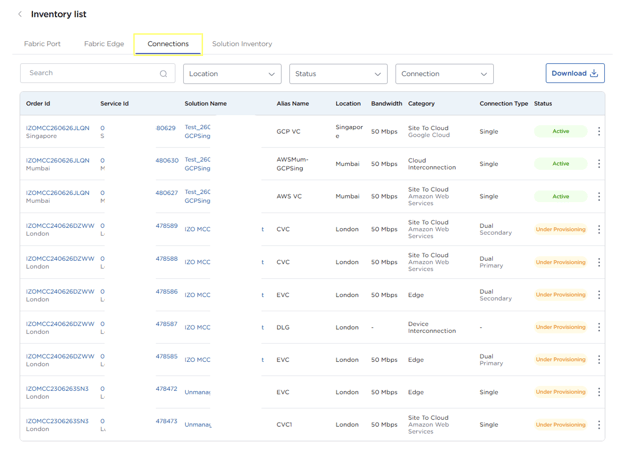Click Site To Cloud Google Cloud category
Viewport: 622px width, 458px height.
[x=429, y=132]
